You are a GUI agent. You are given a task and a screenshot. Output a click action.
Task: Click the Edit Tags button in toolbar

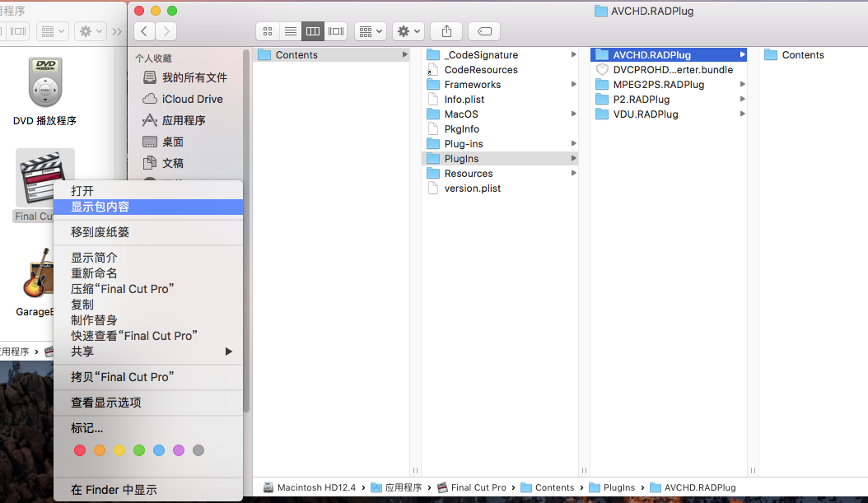[484, 31]
